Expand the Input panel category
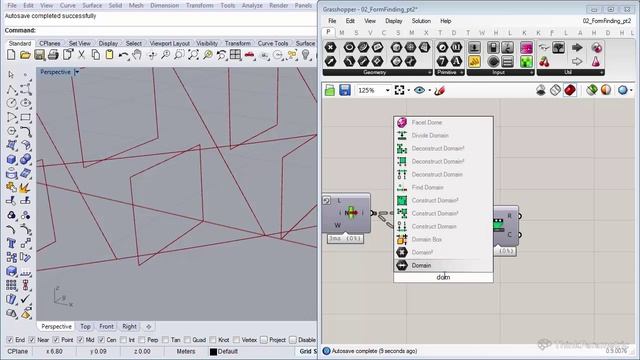The height and width of the screenshot is (360, 640). pyautogui.click(x=531, y=72)
